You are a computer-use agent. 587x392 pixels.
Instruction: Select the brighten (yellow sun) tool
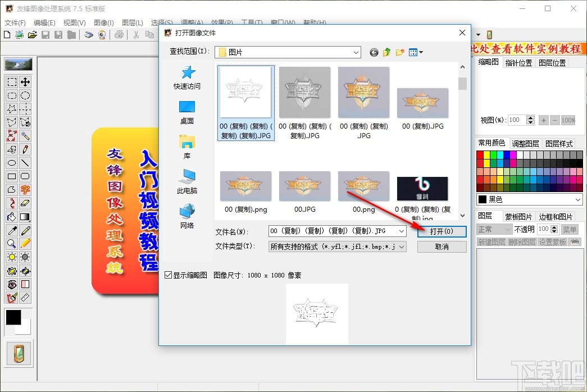pos(12,257)
